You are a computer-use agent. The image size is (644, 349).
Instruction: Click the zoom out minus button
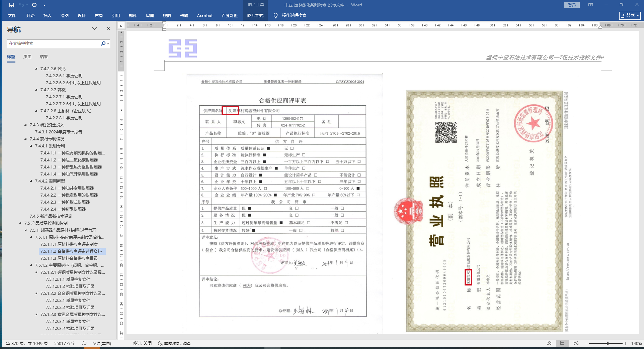pyautogui.click(x=586, y=343)
